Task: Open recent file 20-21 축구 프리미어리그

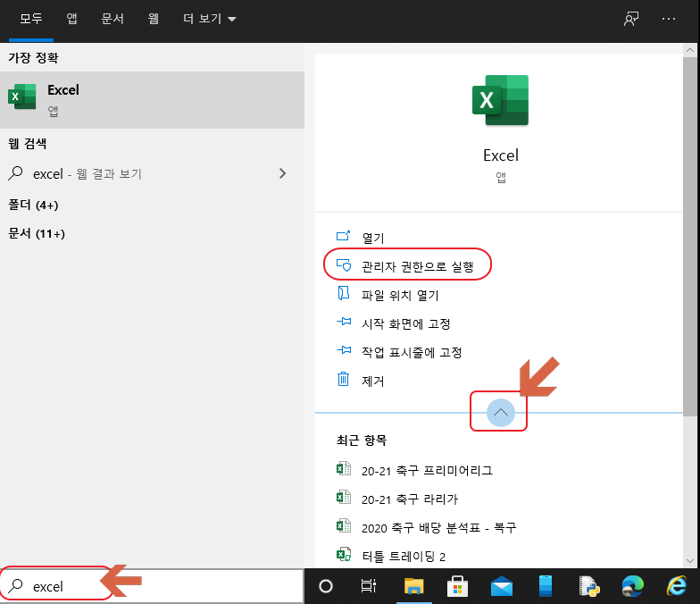Action: click(427, 470)
